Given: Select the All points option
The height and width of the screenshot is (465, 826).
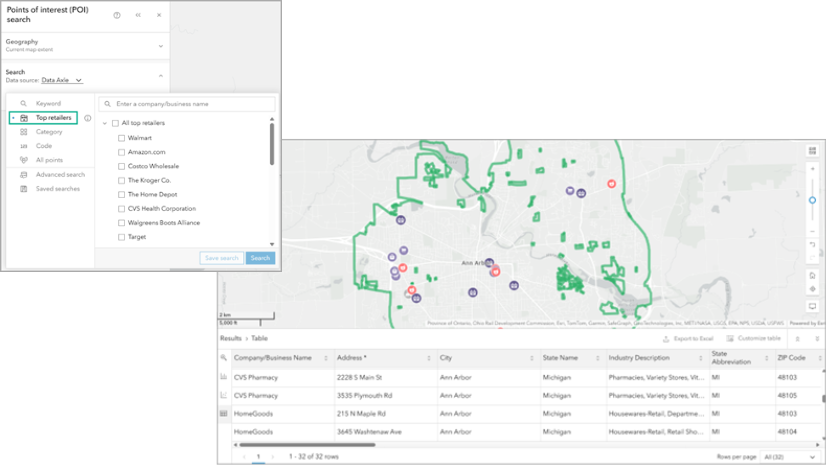Looking at the screenshot, I should [49, 160].
